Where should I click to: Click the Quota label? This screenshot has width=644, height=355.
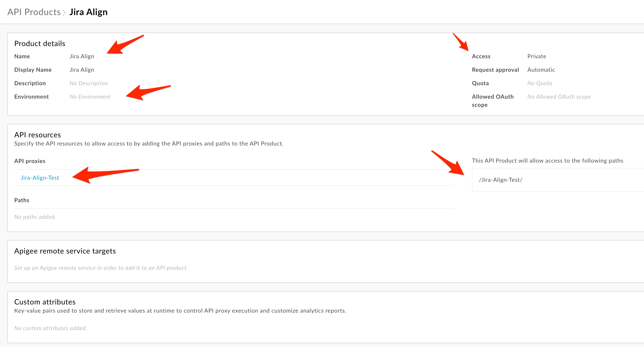point(480,83)
